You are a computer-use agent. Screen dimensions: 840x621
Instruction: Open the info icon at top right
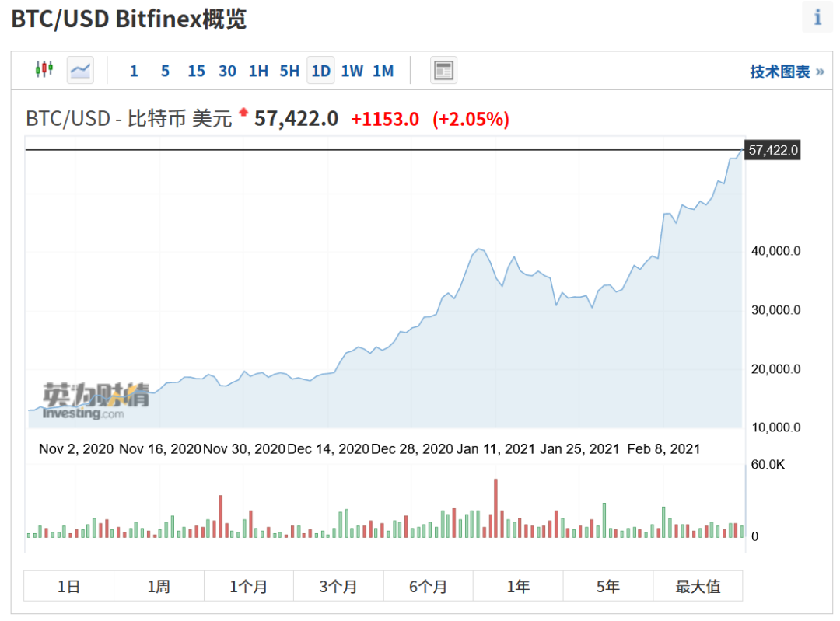coord(817,17)
